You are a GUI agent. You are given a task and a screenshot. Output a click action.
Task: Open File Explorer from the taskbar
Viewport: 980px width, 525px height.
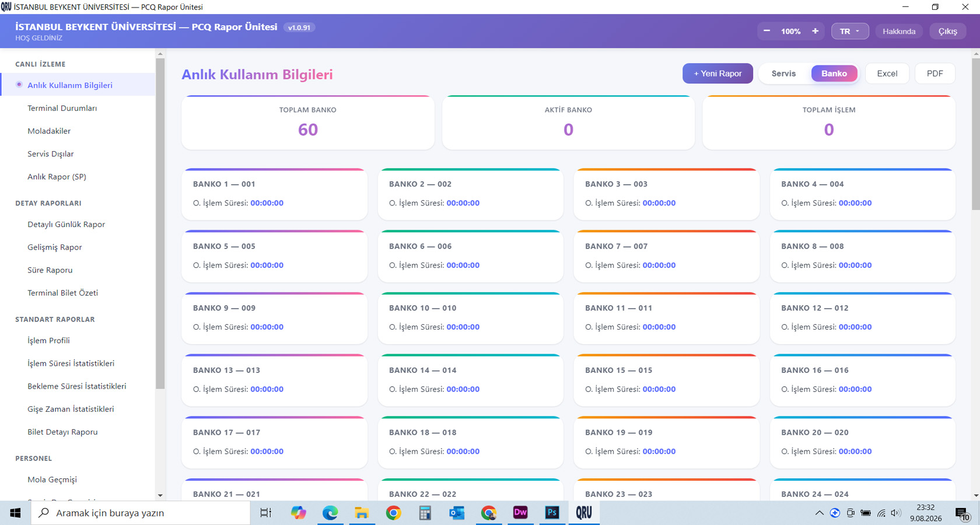[x=362, y=513]
